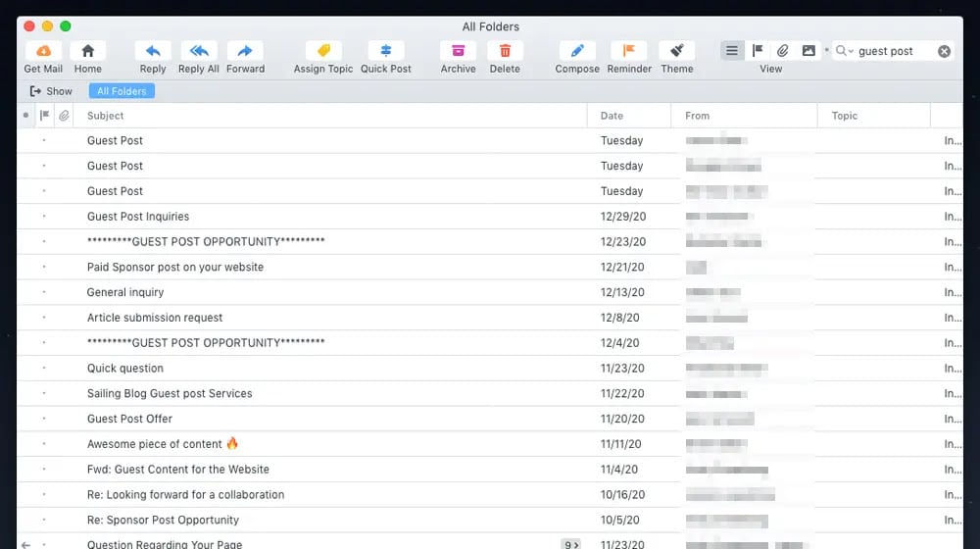The width and height of the screenshot is (980, 549).
Task: Select the Quick question message
Action: point(490,369)
